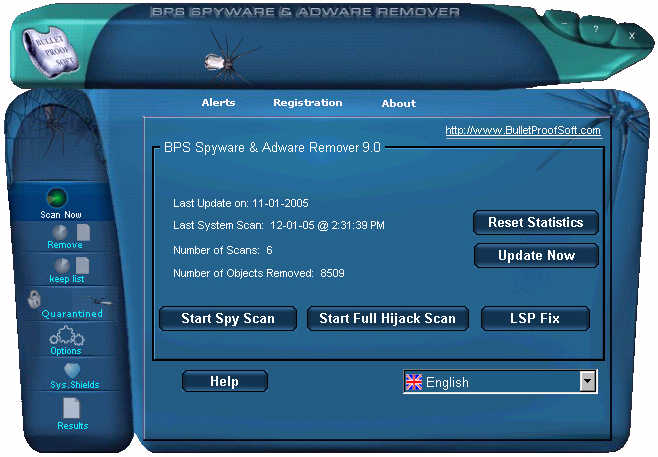Click the LSP Fix button
Viewport: 658px width, 457px height.
click(x=535, y=319)
